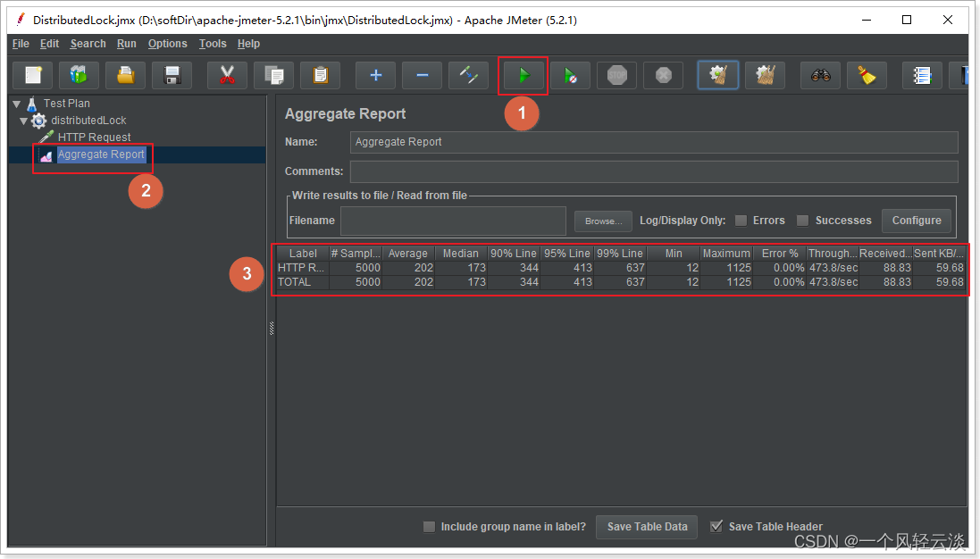Viewport: 980px width, 559px height.
Task: Click the Stop test icon
Action: pos(617,76)
